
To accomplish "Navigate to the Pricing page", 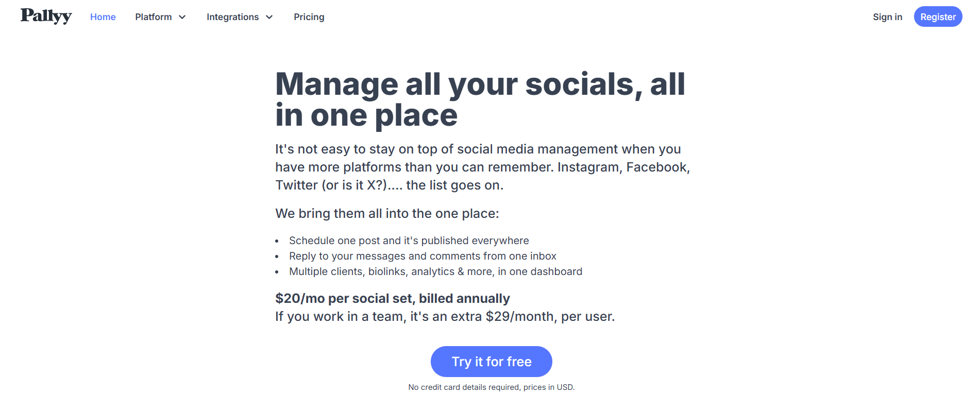I will (x=309, y=17).
